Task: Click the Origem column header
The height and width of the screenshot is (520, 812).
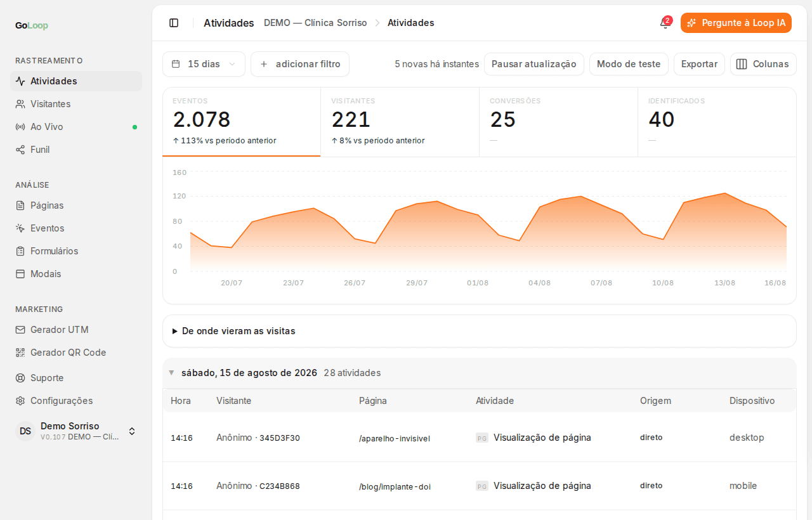Action: (655, 401)
